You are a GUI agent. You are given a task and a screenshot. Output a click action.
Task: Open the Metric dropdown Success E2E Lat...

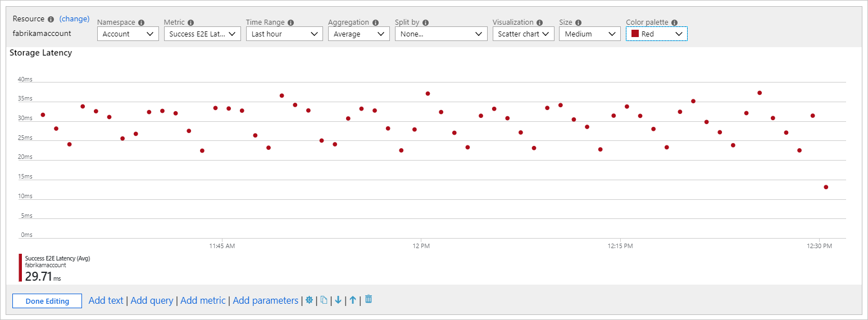pyautogui.click(x=202, y=34)
